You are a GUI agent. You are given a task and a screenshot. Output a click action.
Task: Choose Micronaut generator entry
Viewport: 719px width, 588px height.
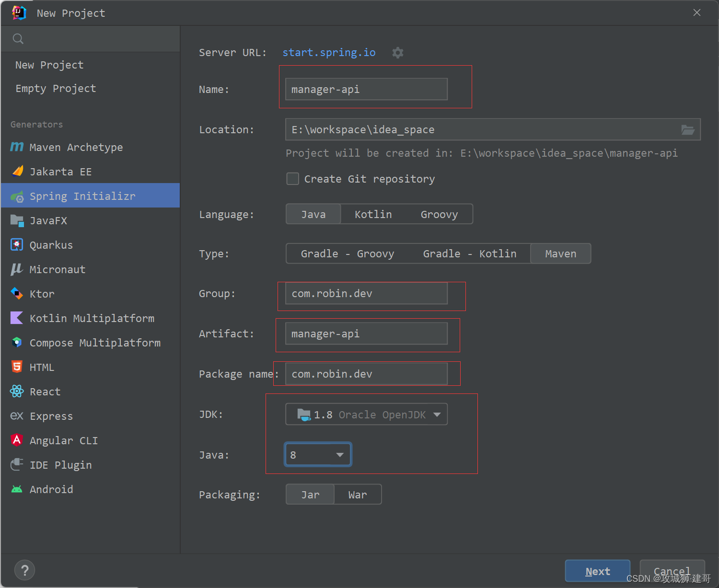pyautogui.click(x=90, y=269)
